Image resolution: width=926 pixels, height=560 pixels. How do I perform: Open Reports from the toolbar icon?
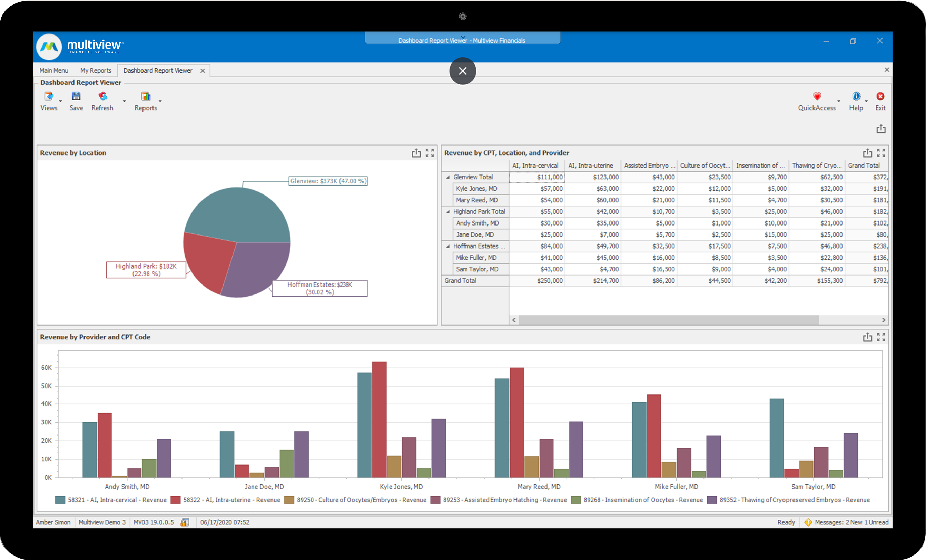pos(146,97)
